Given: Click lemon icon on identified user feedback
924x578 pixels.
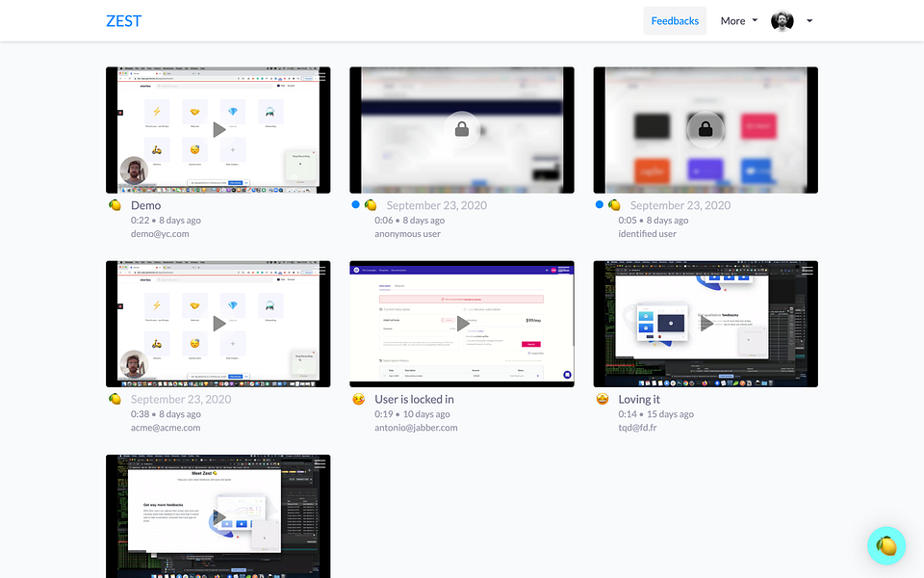Looking at the screenshot, I should 614,205.
